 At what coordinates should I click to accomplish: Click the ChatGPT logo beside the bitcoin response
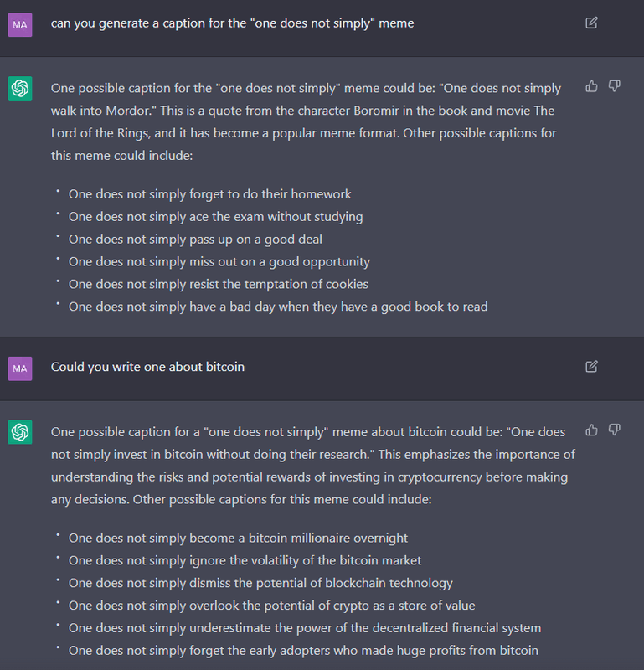pyautogui.click(x=20, y=432)
